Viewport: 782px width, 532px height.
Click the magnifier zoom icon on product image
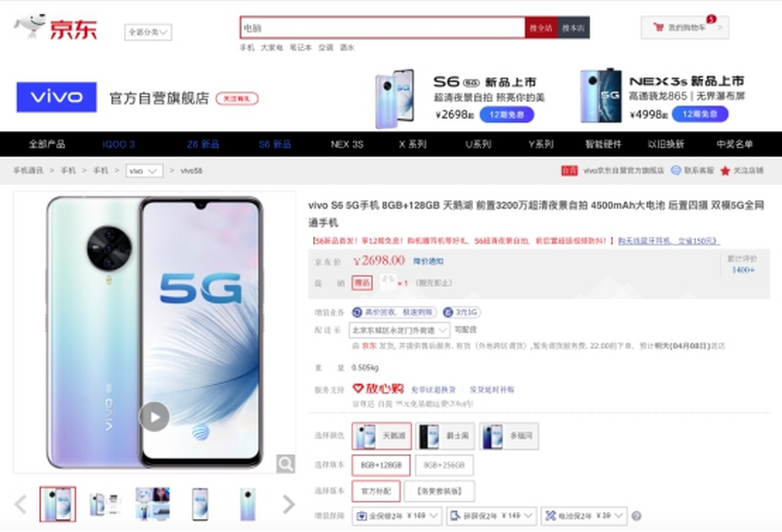285,463
